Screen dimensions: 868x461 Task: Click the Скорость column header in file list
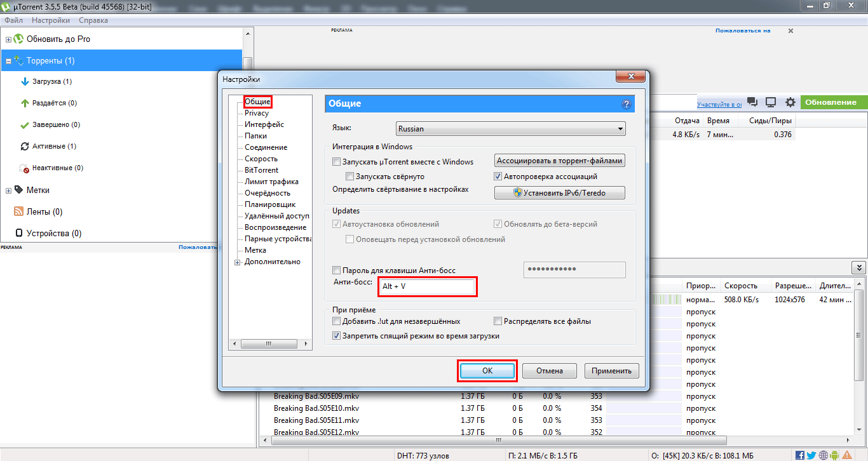[745, 286]
